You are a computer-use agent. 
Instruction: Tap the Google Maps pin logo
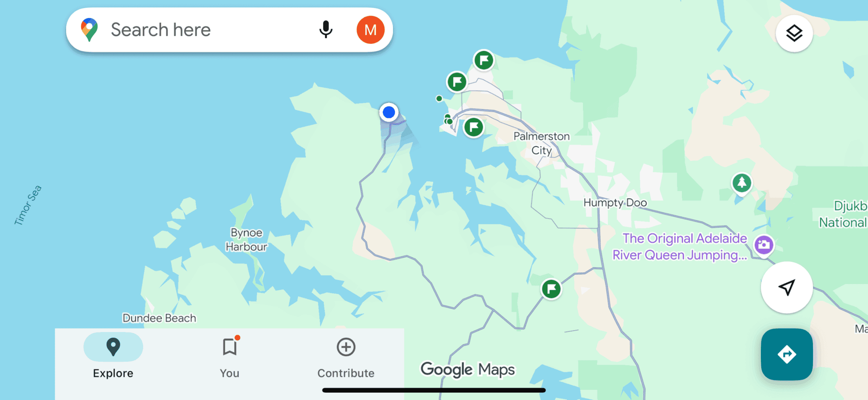[89, 30]
